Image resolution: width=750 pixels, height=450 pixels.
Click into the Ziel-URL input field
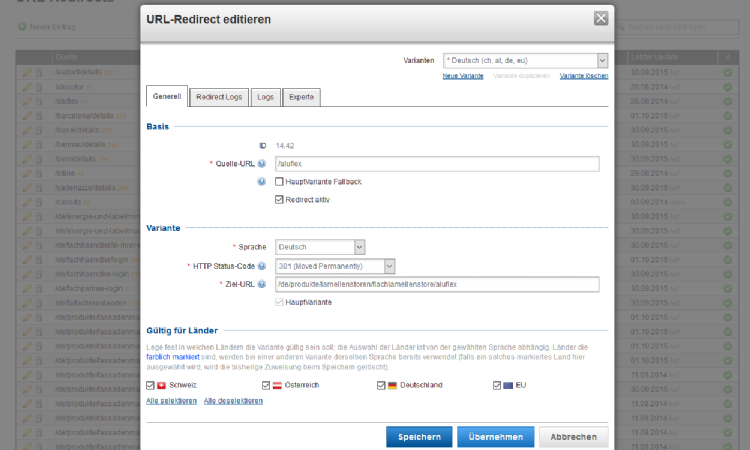(x=436, y=284)
